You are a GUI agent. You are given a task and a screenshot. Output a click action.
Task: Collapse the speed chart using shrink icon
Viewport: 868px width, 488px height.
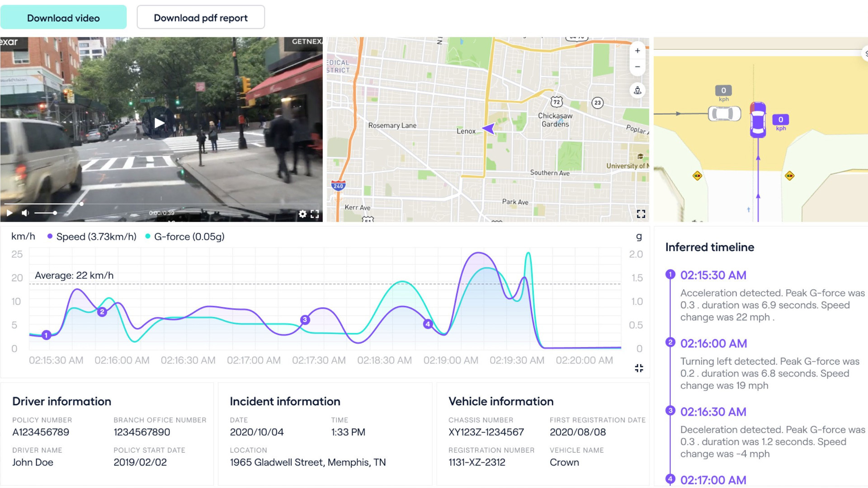pos(639,368)
